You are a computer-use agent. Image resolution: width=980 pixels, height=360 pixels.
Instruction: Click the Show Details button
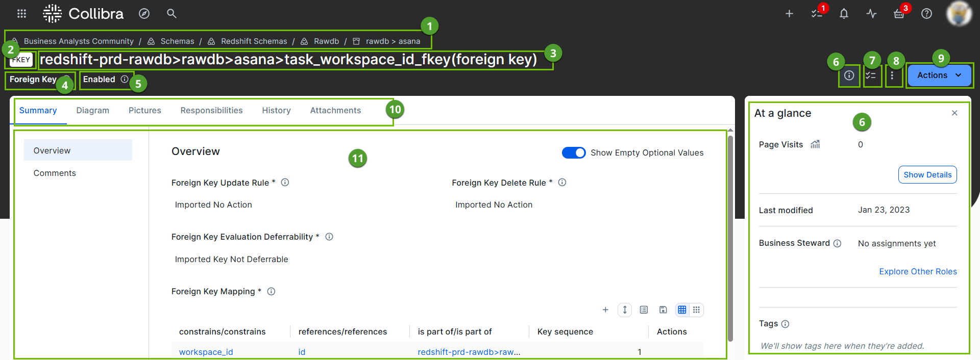pos(927,175)
